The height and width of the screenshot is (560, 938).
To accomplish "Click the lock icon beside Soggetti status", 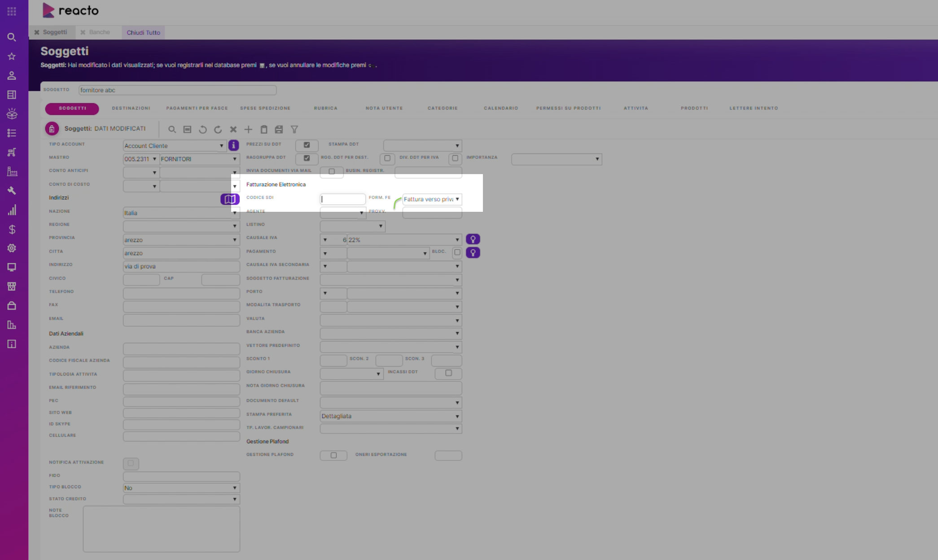I will (52, 129).
